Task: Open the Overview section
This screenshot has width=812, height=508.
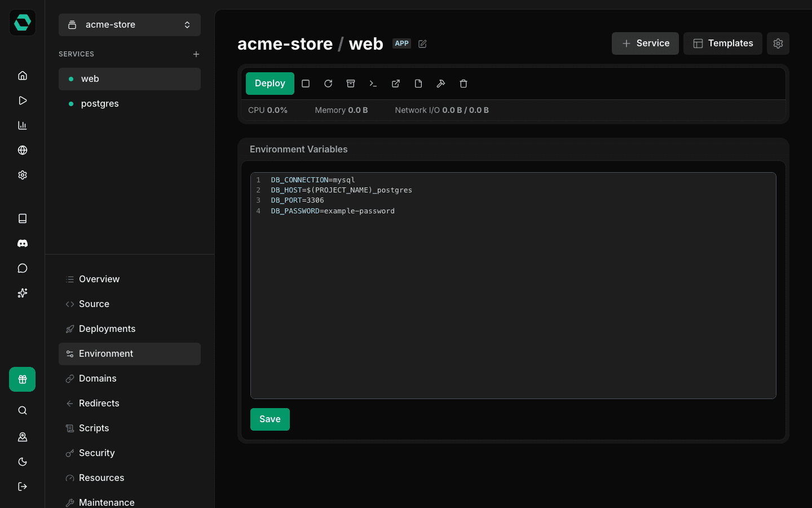Action: [x=130, y=279]
